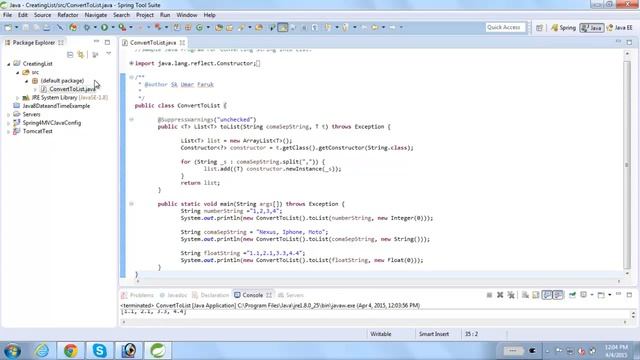Click the Quick Access search field
The width and height of the screenshot is (640, 360).
coord(505,27)
